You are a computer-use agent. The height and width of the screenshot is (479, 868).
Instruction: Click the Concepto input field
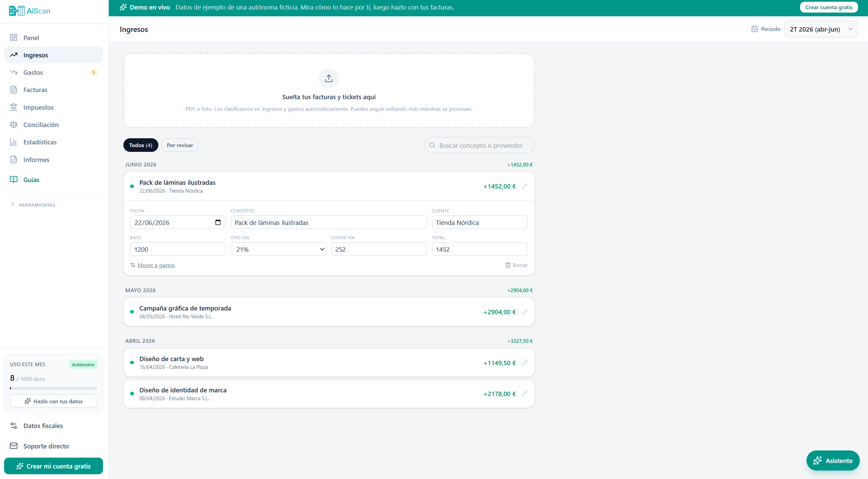[x=329, y=222]
